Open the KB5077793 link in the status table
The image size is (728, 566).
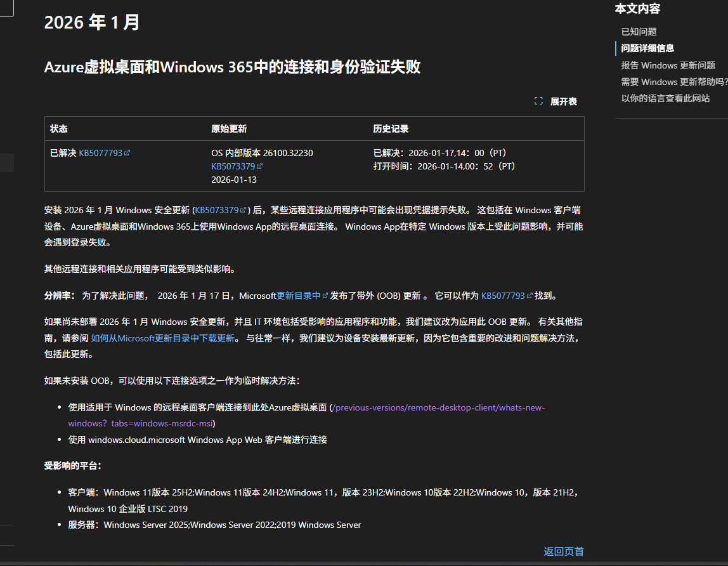tap(101, 152)
